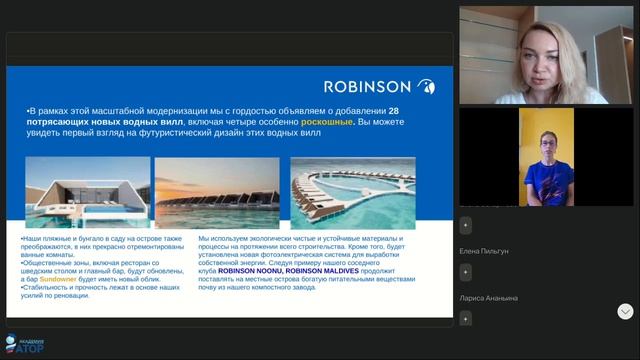640x360 pixels.
Task: Click the АТОР academy logo
Action: pos(24,344)
